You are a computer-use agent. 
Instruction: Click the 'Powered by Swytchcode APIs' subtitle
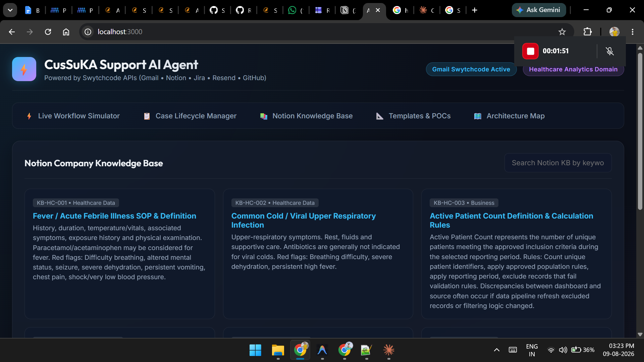point(155,78)
